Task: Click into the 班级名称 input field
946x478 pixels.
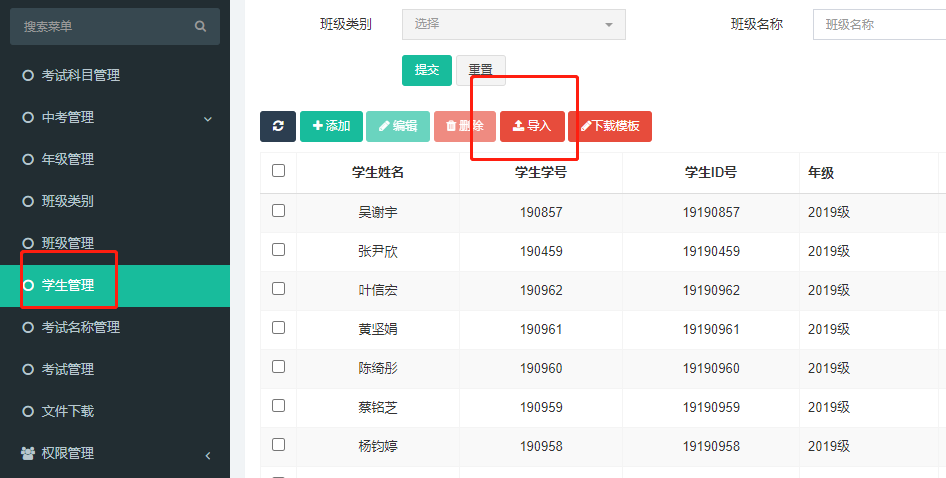Action: pos(880,25)
